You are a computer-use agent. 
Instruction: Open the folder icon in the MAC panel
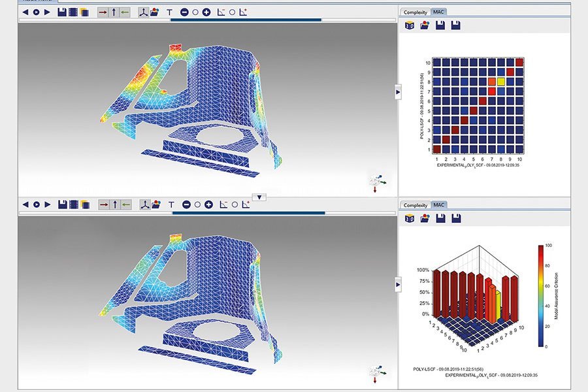point(425,25)
